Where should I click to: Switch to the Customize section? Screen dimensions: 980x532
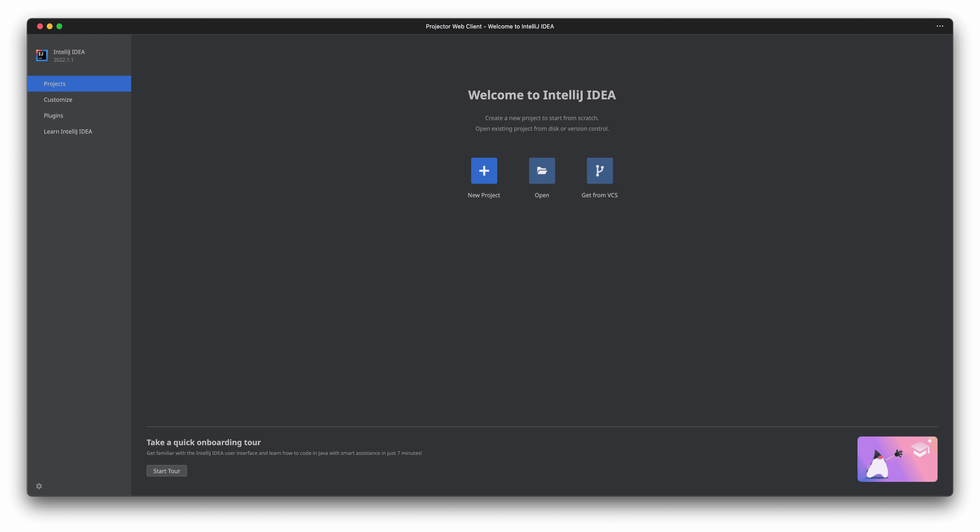(x=58, y=99)
